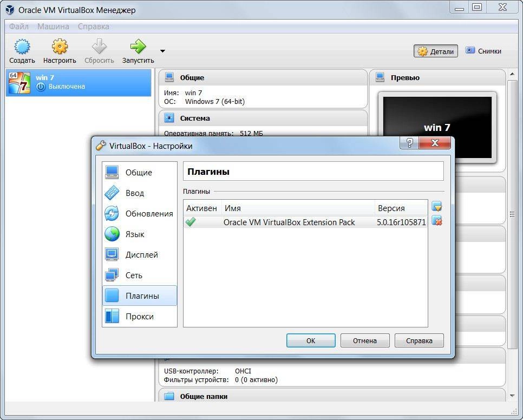The image size is (523, 420).
Task: Select Сеть network settings category
Action: (x=140, y=275)
